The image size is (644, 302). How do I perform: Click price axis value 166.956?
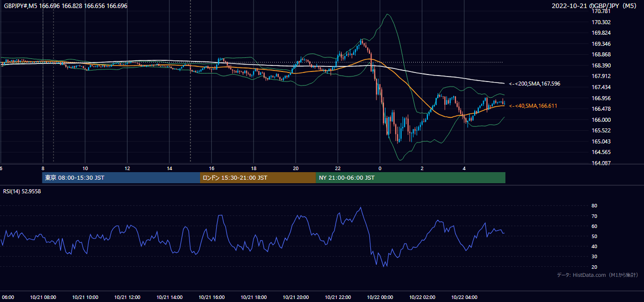click(x=601, y=98)
